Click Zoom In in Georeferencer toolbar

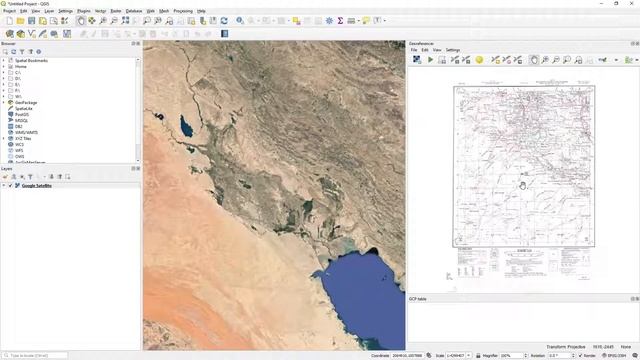click(x=545, y=60)
